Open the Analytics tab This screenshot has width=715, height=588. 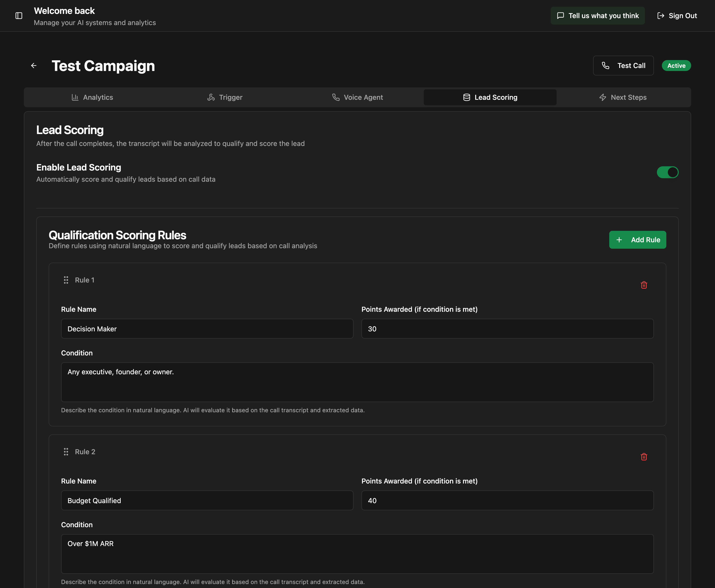point(92,97)
